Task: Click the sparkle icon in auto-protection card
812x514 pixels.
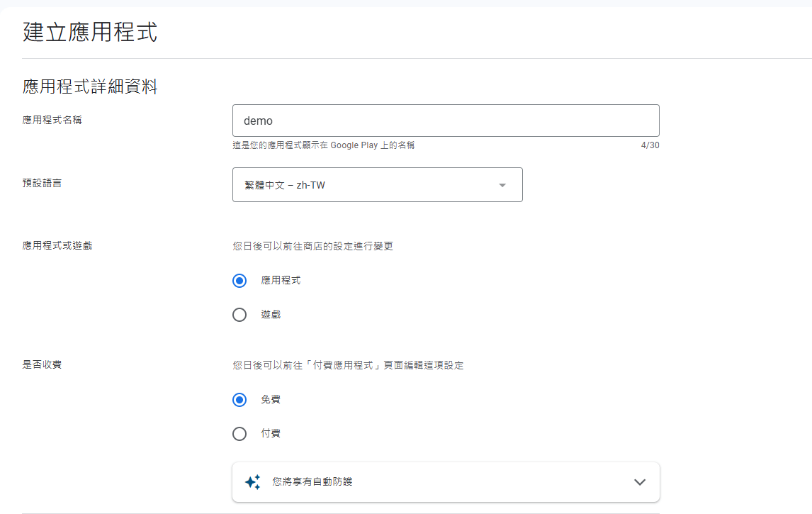Action: [253, 482]
